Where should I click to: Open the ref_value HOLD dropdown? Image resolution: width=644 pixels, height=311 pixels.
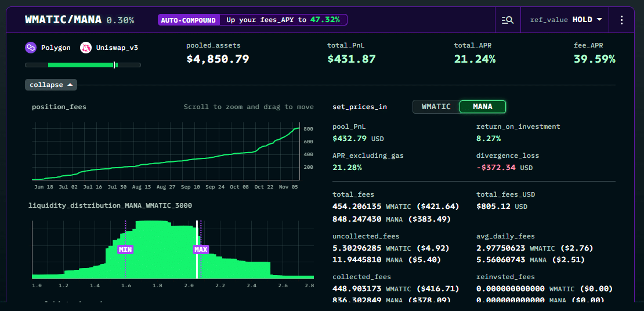click(566, 20)
